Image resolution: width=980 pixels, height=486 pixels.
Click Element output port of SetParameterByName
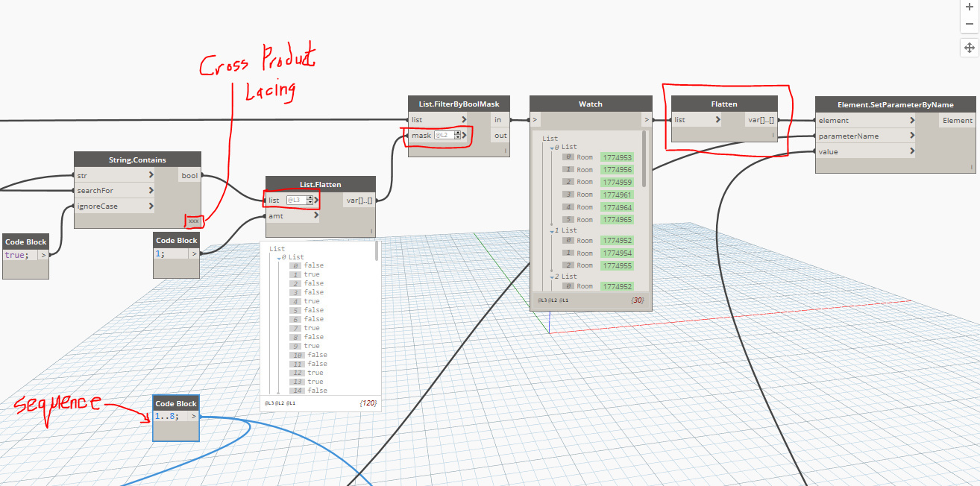pos(958,120)
